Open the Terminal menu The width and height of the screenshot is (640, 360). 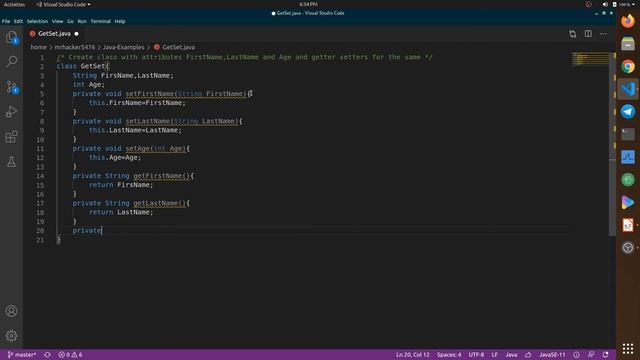pos(100,21)
